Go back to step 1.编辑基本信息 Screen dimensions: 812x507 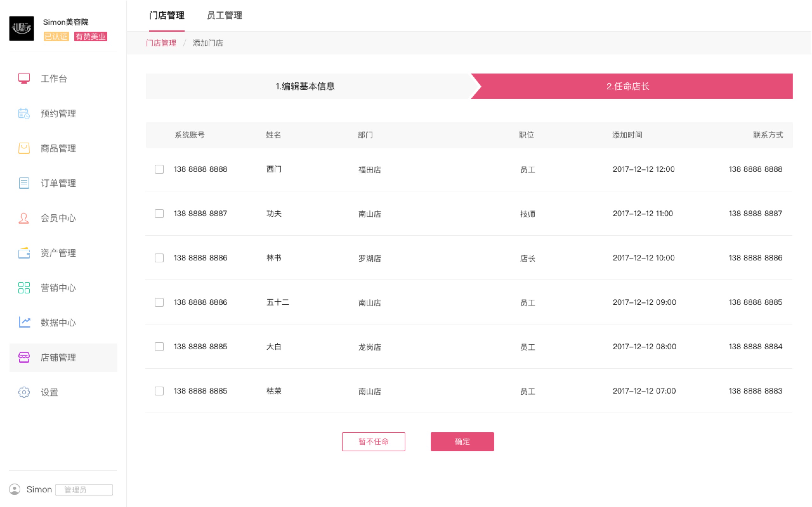[305, 86]
